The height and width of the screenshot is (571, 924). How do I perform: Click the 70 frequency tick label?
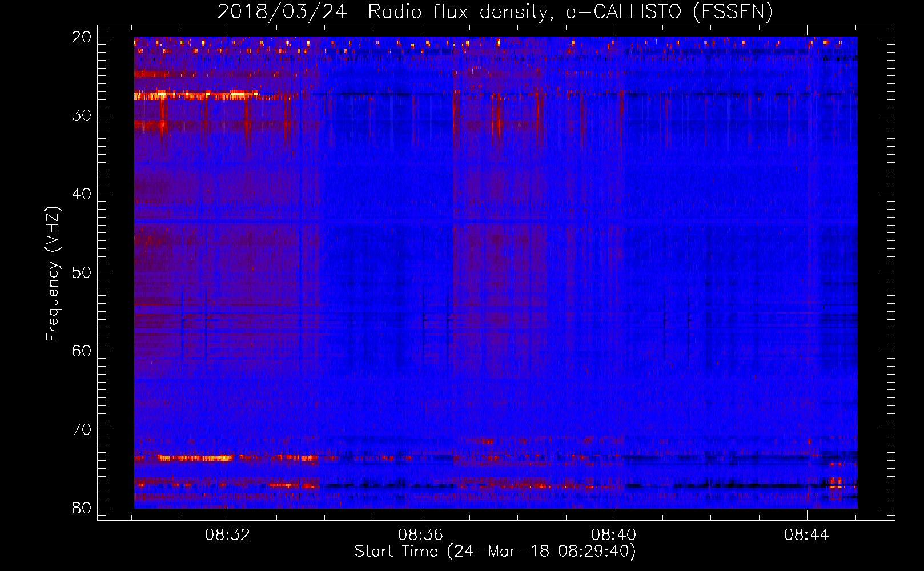point(82,429)
